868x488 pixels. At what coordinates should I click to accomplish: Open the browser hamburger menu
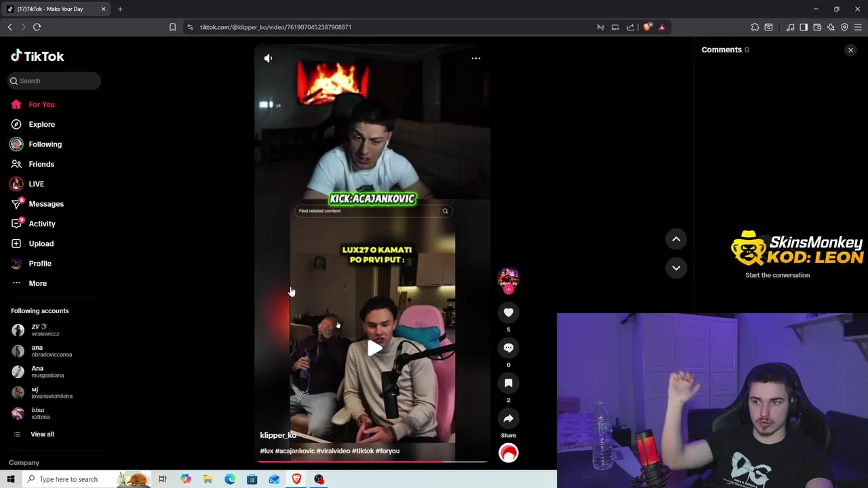point(858,27)
